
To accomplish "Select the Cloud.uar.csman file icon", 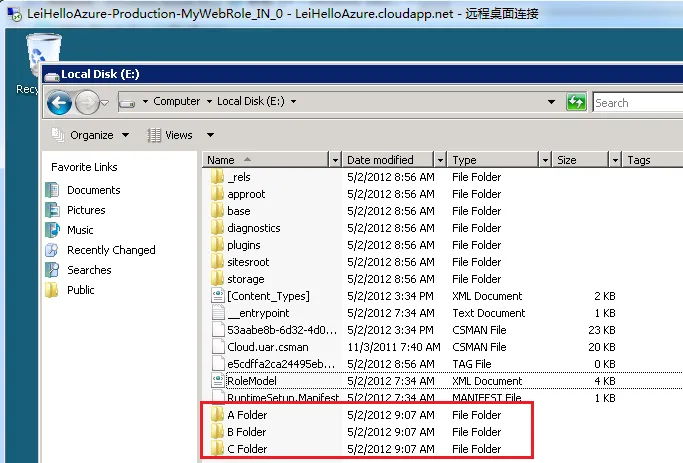I will pyautogui.click(x=218, y=347).
